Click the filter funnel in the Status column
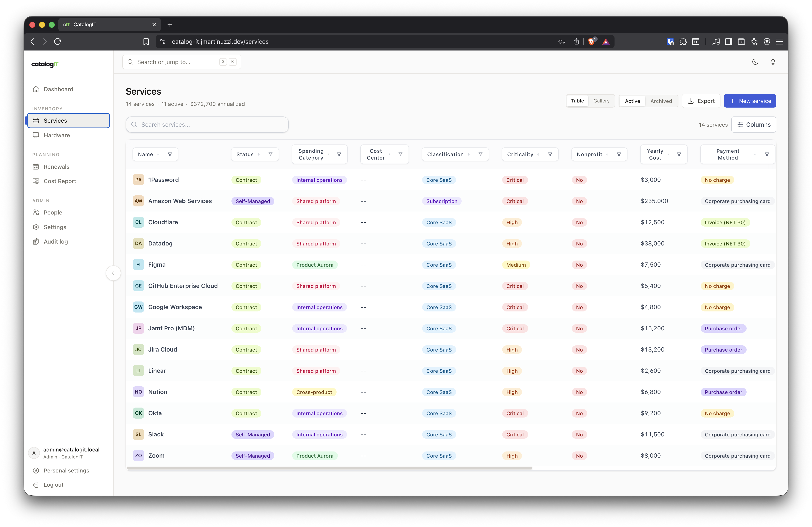This screenshot has width=812, height=527. click(x=271, y=154)
